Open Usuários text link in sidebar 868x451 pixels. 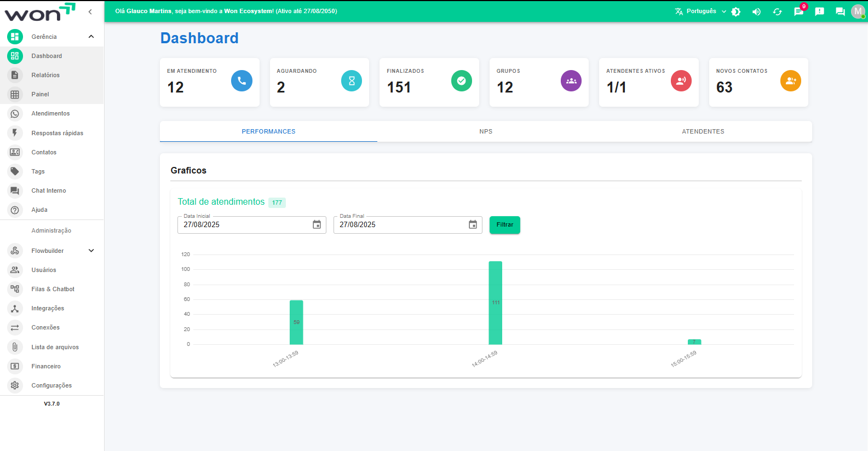[x=44, y=270]
